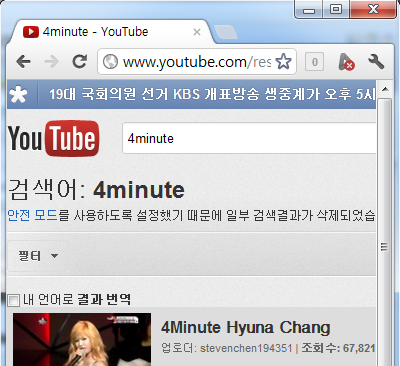Open the 4Minute Hyuna Chang title link
The image size is (400, 366).
click(246, 327)
